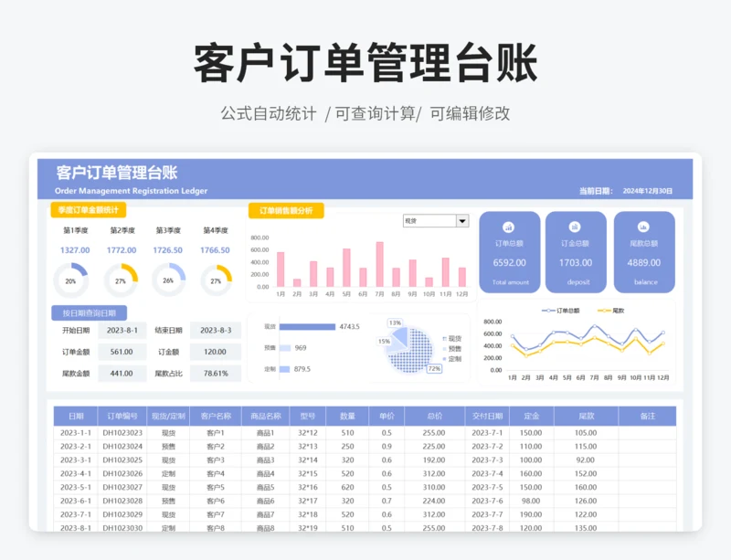Click the 预售 legend entry beside pie chart

pyautogui.click(x=452, y=349)
